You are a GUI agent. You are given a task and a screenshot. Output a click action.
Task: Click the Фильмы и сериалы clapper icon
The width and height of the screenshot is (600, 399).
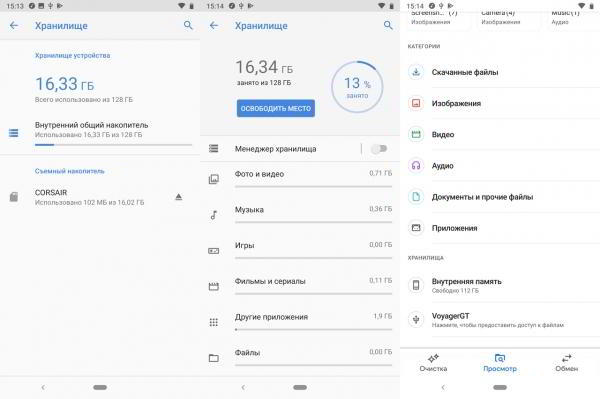pyautogui.click(x=214, y=286)
